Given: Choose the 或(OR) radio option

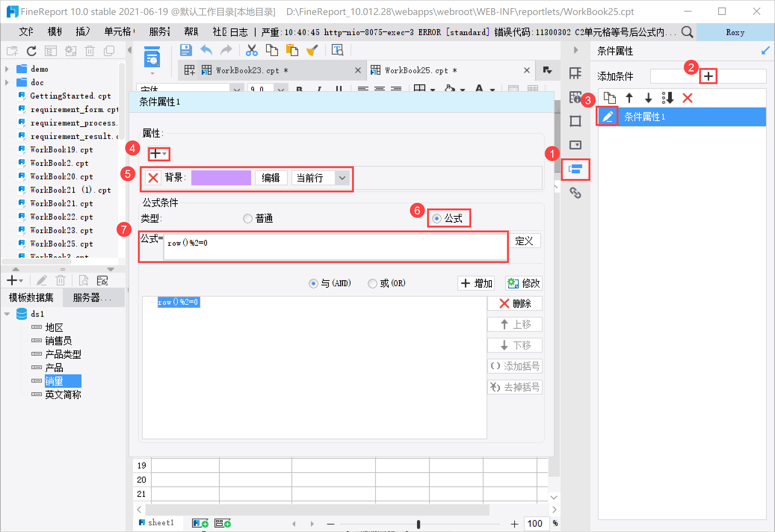Looking at the screenshot, I should coord(372,284).
